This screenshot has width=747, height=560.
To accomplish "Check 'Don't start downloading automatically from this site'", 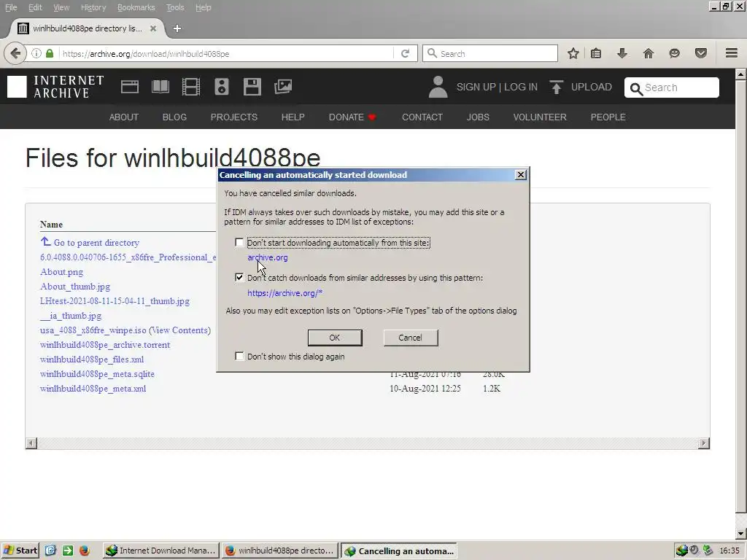I will (x=239, y=243).
